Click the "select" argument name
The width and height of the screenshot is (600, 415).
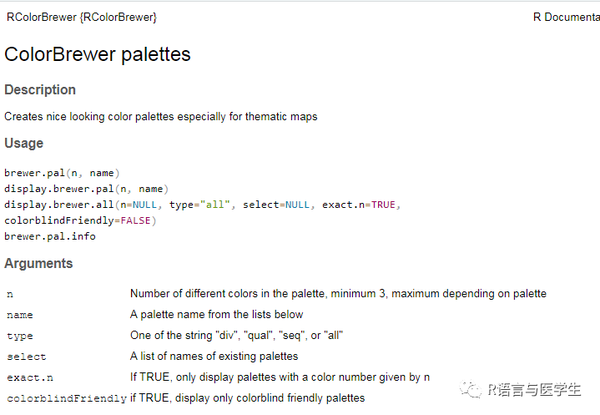tap(26, 356)
